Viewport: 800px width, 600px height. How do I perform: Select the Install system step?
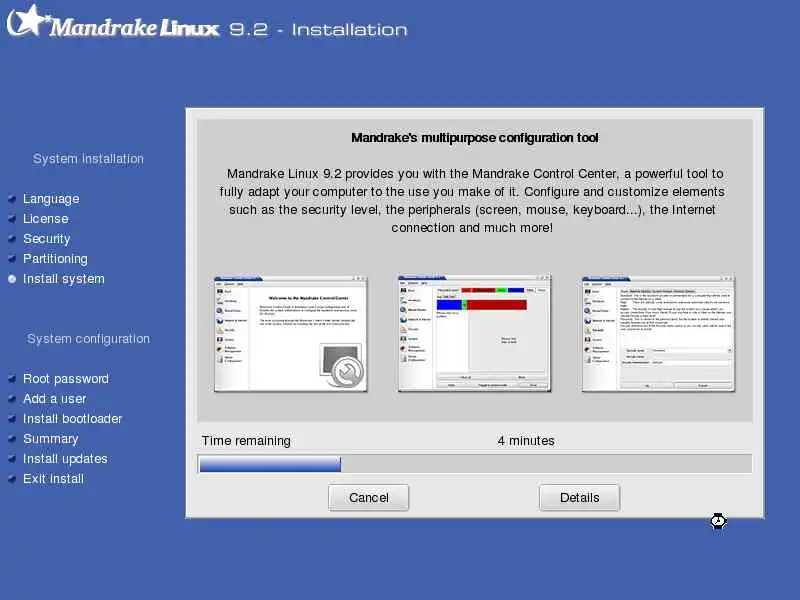coord(64,279)
